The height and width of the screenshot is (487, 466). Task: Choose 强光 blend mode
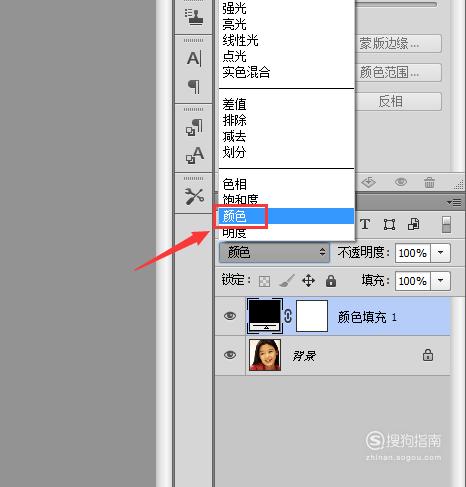point(287,8)
